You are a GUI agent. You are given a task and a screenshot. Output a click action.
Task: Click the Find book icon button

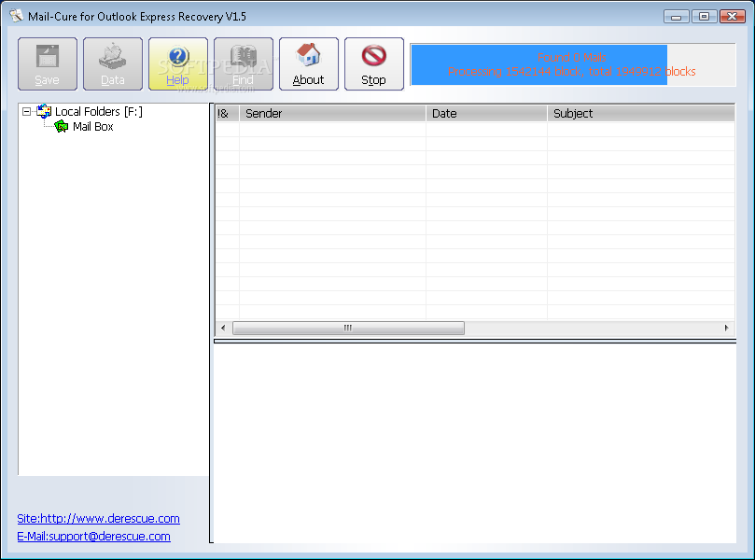244,64
